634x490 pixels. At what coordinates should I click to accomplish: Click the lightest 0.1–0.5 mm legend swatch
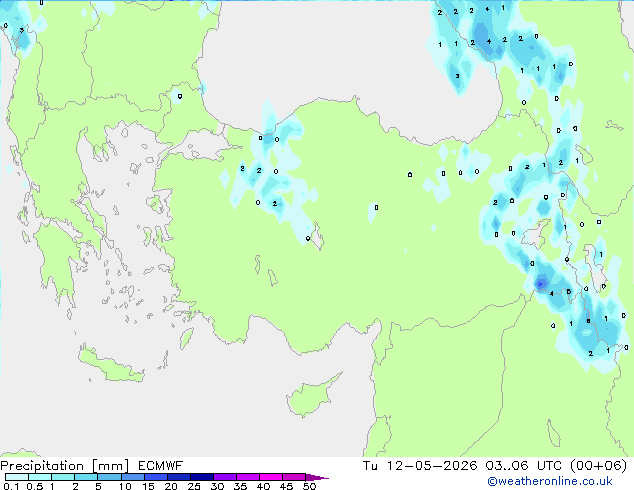tap(17, 477)
